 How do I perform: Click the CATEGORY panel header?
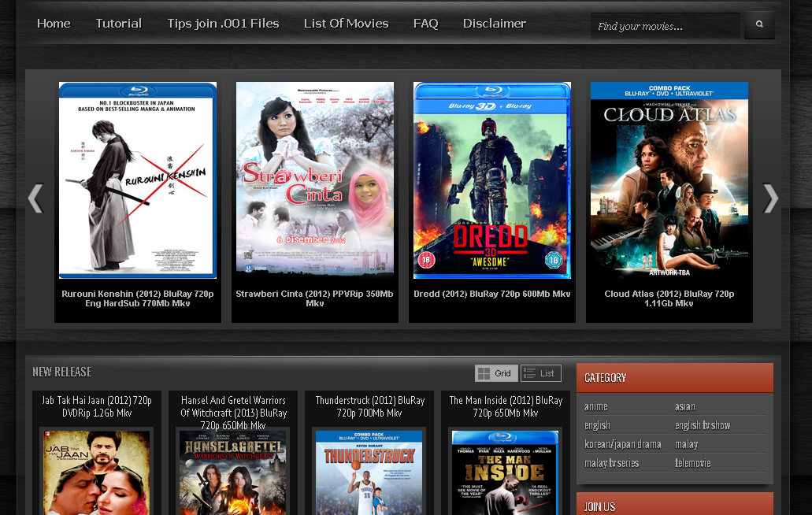pyautogui.click(x=675, y=377)
